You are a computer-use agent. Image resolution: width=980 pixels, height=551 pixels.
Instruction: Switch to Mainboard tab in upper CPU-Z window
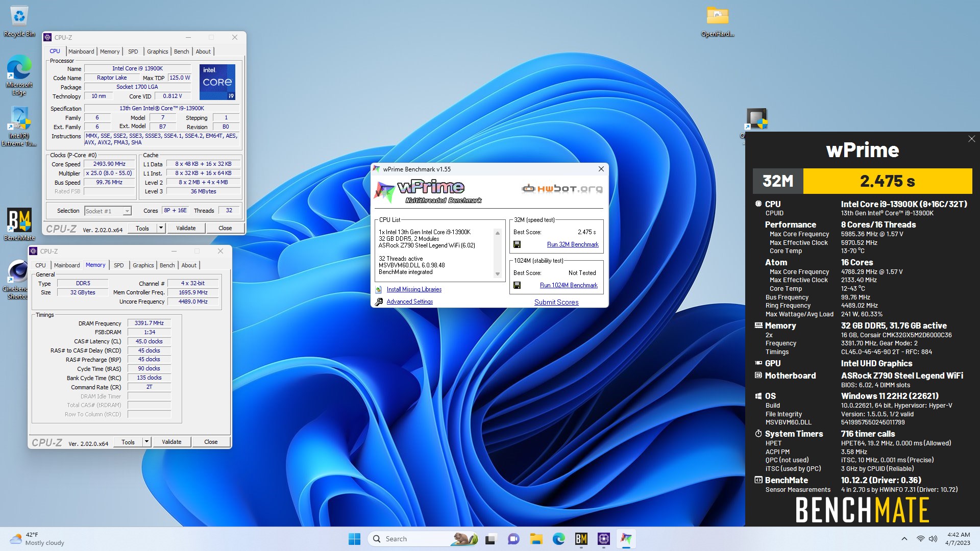coord(81,52)
